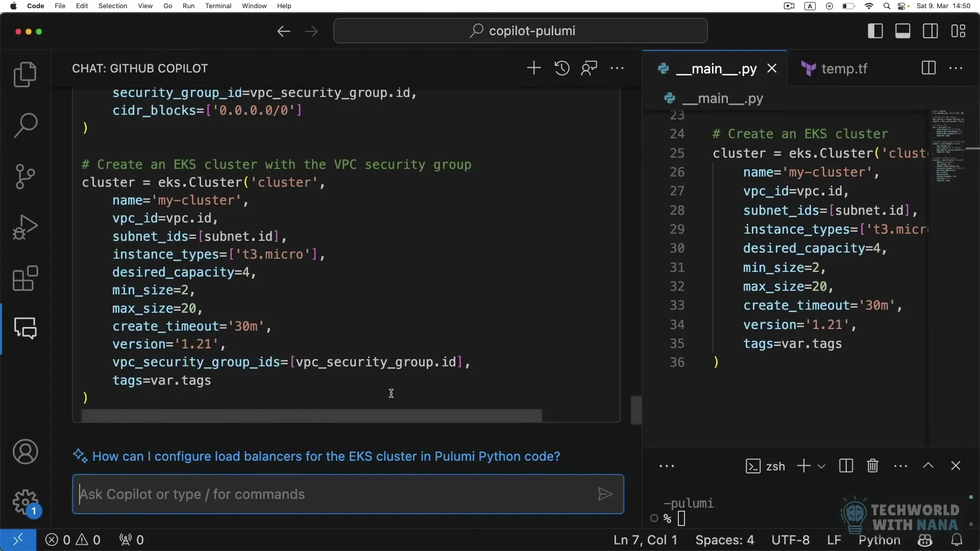Open the Apple menu
Screen dimensions: 980x551
(x=14, y=6)
